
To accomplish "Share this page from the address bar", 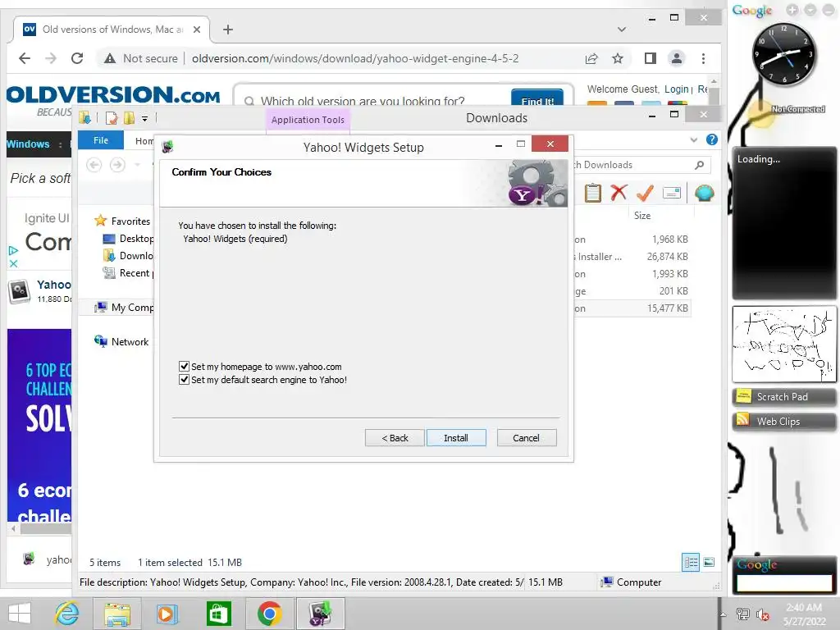I will pos(591,58).
